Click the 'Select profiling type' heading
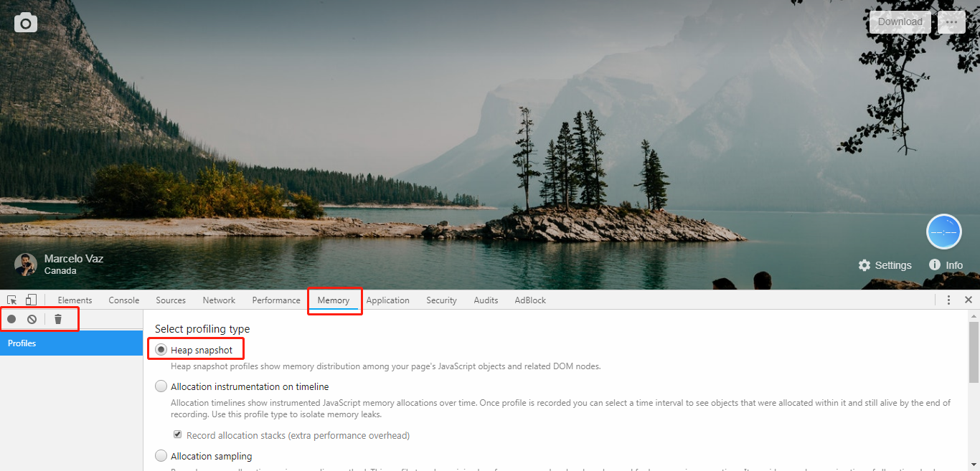The width and height of the screenshot is (980, 471). coord(202,329)
